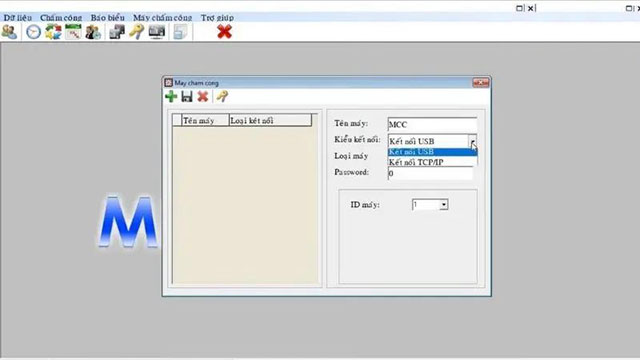Click the dark devices icon in main toolbar
This screenshot has width=640, height=360.
click(x=117, y=32)
